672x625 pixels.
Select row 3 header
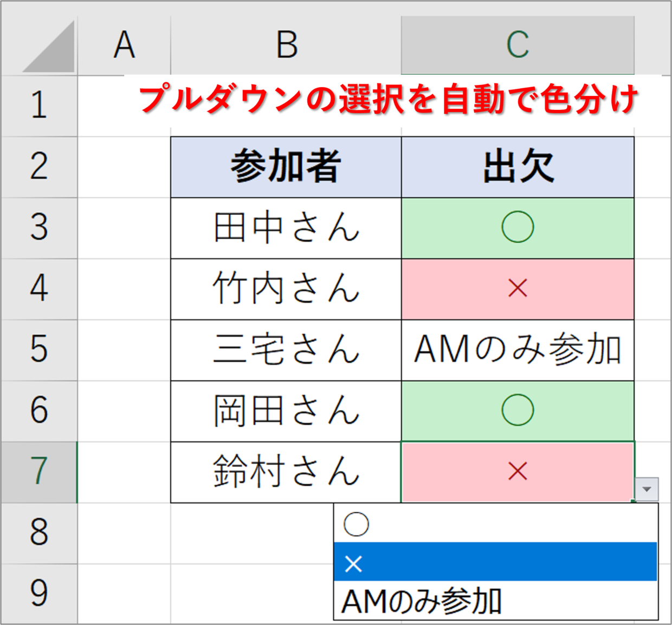[x=39, y=228]
